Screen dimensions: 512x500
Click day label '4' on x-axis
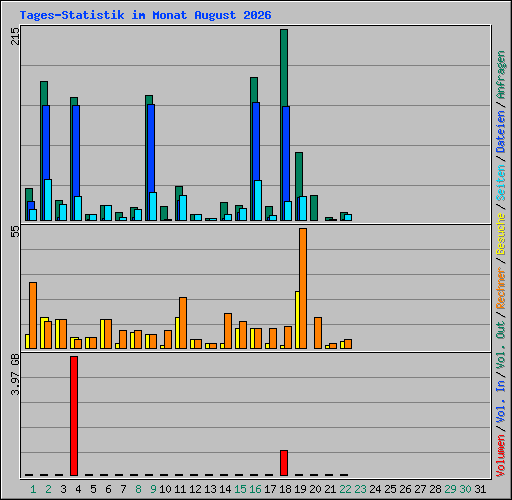click(x=78, y=489)
